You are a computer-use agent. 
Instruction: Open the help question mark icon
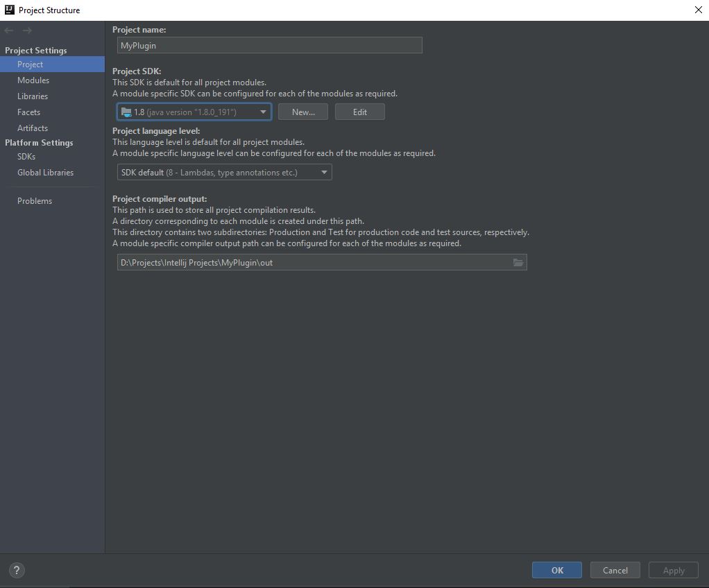(17, 570)
